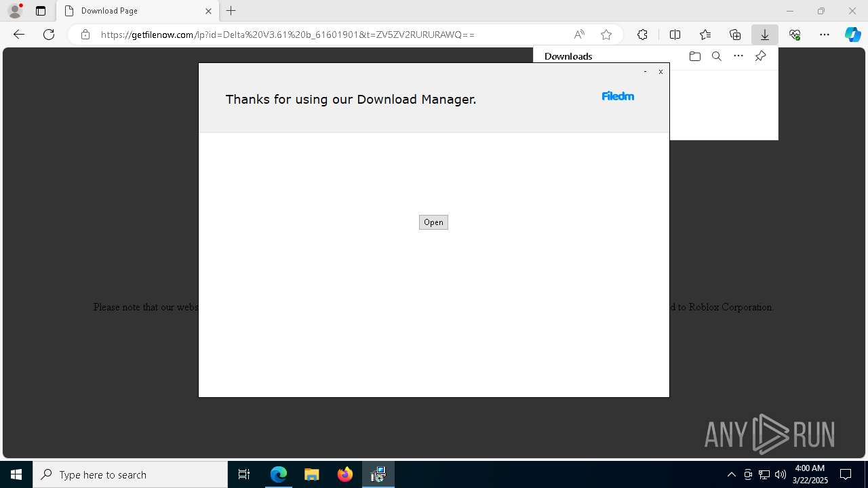Open Read aloud feature

579,35
